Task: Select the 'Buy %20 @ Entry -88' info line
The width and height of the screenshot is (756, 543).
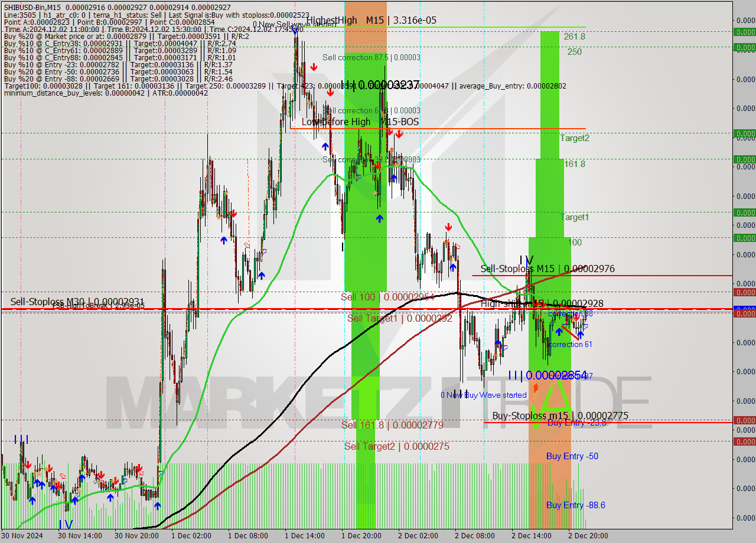Action: pos(118,78)
